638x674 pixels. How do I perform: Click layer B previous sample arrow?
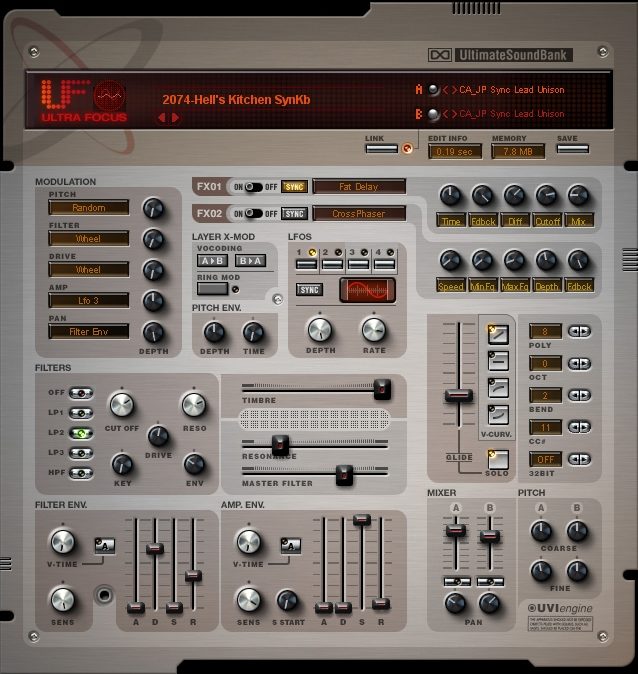(x=445, y=114)
